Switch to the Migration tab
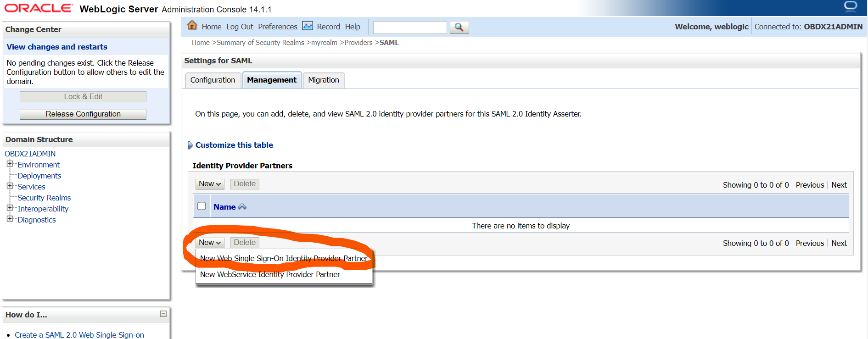Viewport: 868px width, 339px height. 324,80
